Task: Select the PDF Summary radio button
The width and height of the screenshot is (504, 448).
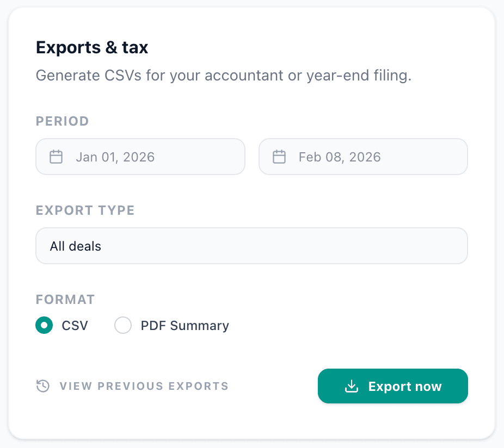Action: [x=123, y=325]
